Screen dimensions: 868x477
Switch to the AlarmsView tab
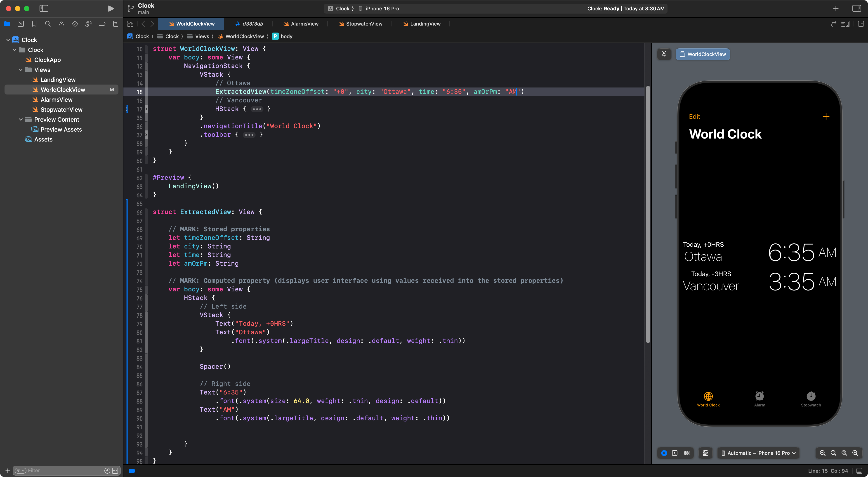301,24
